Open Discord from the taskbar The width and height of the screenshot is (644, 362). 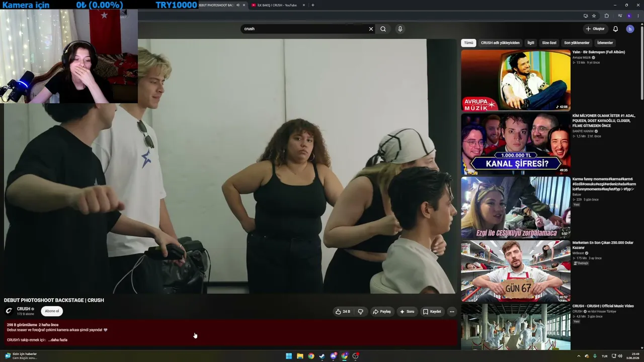tap(333, 356)
